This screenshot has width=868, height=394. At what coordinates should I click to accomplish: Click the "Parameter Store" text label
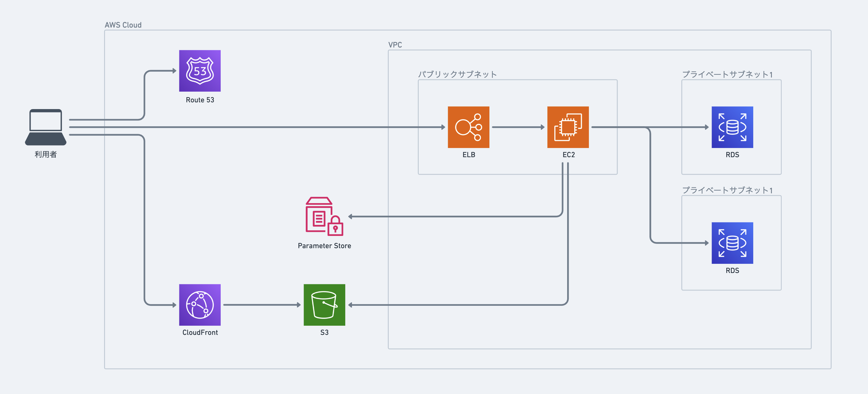tap(324, 246)
